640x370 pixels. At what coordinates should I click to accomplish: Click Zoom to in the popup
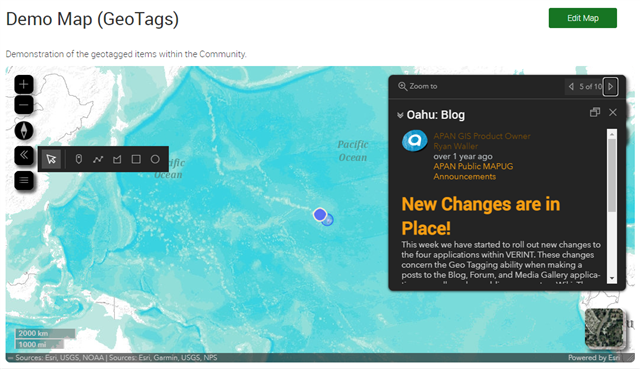(418, 86)
